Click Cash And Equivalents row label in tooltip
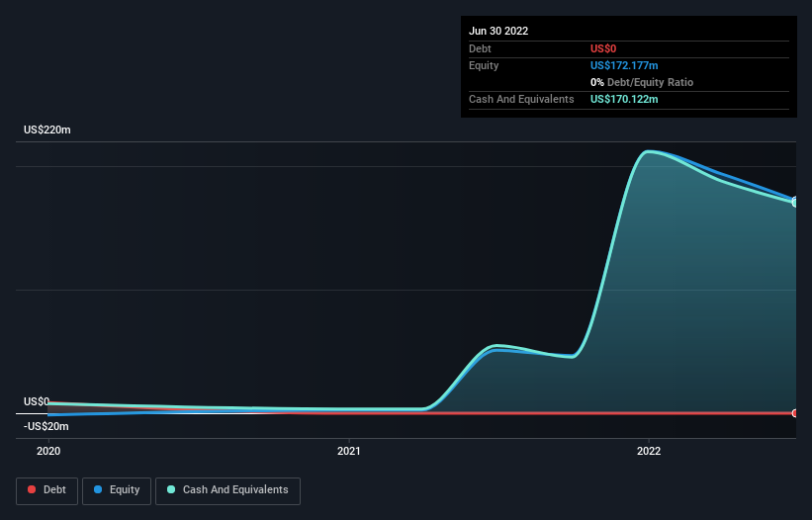 tap(521, 99)
